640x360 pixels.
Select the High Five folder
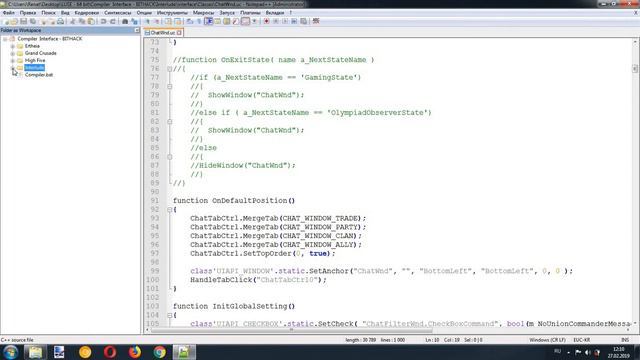pos(35,60)
